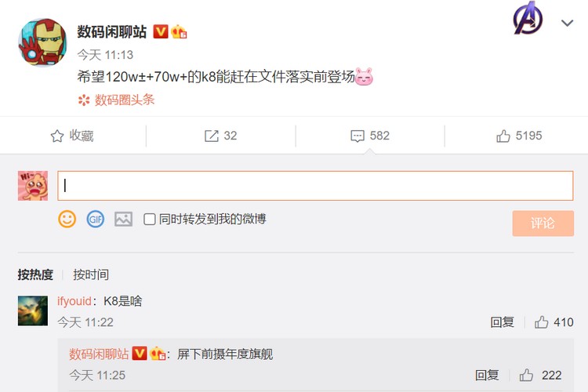
Task: Focus the comment text input box
Action: coord(315,186)
